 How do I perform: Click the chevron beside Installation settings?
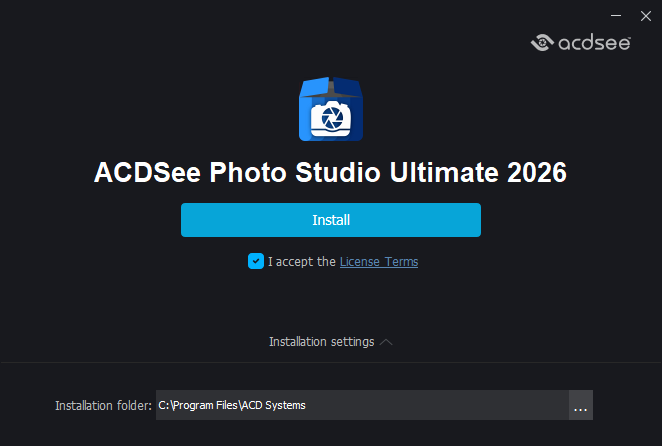386,342
